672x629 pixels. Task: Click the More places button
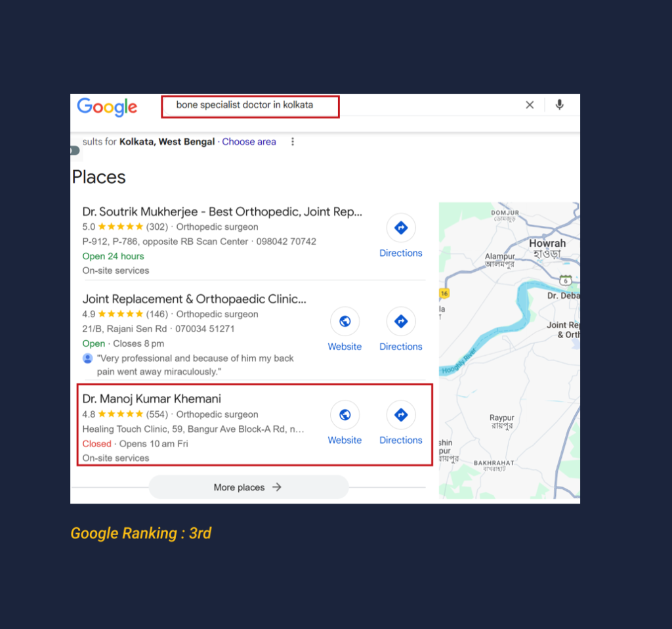coord(249,487)
